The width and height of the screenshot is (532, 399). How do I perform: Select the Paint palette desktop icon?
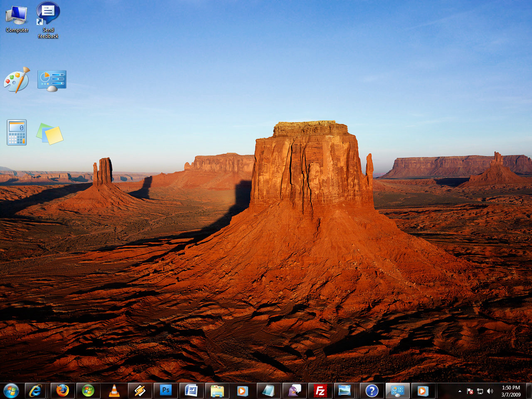[17, 80]
